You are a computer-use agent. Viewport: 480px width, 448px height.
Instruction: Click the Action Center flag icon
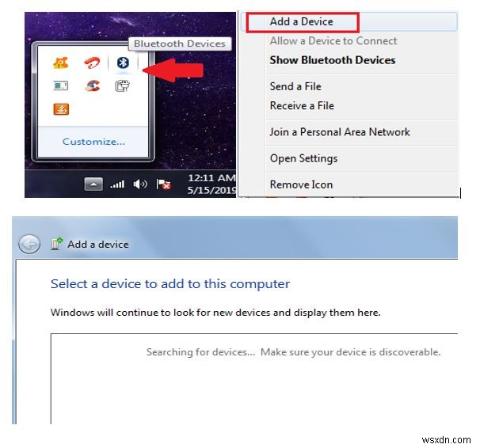(163, 184)
